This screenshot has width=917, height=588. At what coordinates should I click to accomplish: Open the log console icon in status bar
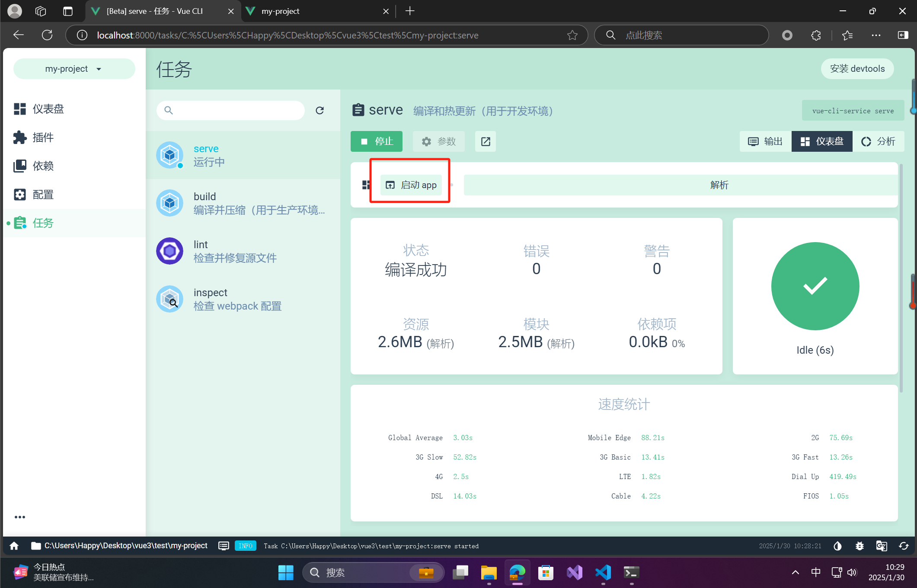(x=224, y=546)
